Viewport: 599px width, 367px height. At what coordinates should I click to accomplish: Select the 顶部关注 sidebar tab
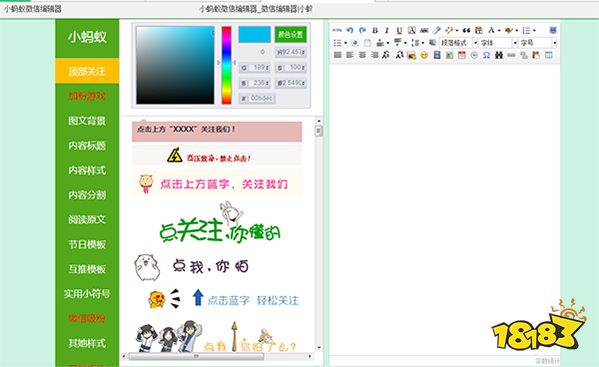(x=87, y=71)
